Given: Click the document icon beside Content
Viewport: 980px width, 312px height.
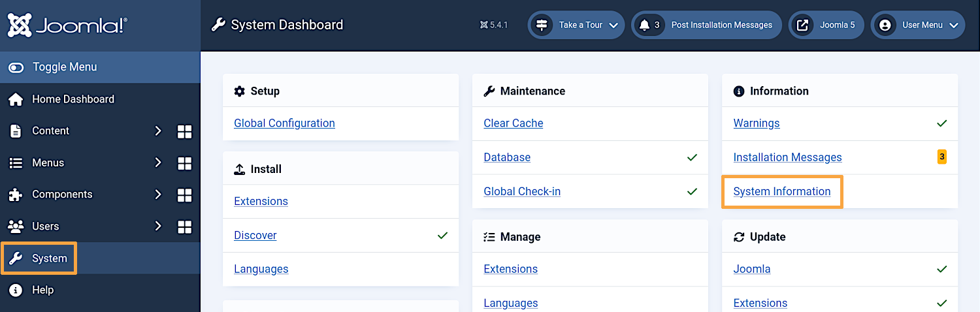Looking at the screenshot, I should point(16,131).
